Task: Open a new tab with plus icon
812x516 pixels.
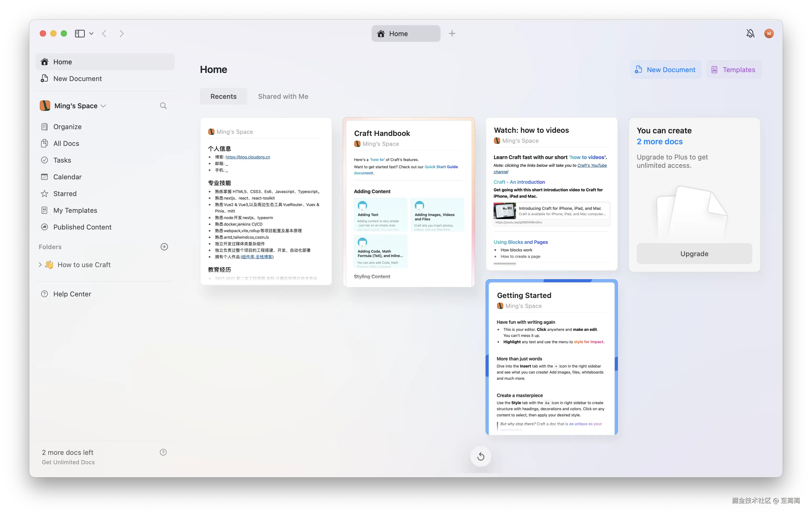Action: click(x=452, y=33)
